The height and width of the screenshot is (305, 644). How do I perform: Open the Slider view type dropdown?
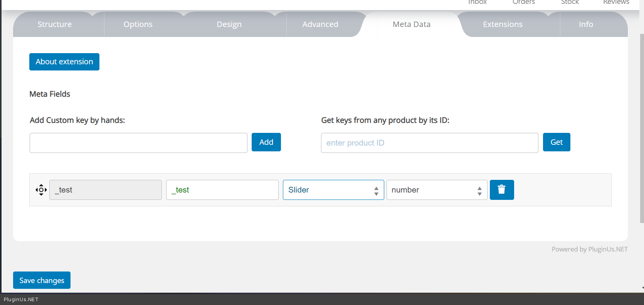pyautogui.click(x=333, y=190)
